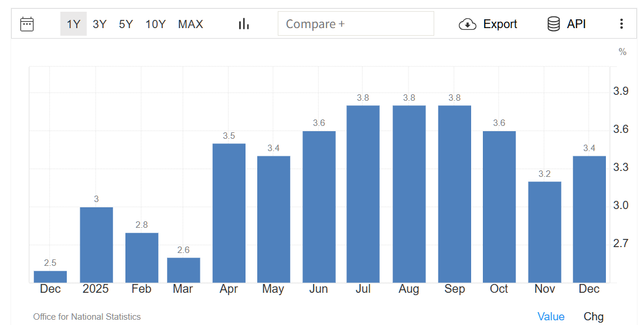Image resolution: width=644 pixels, height=325 pixels.
Task: Open the three-dot more options menu
Action: 621,24
